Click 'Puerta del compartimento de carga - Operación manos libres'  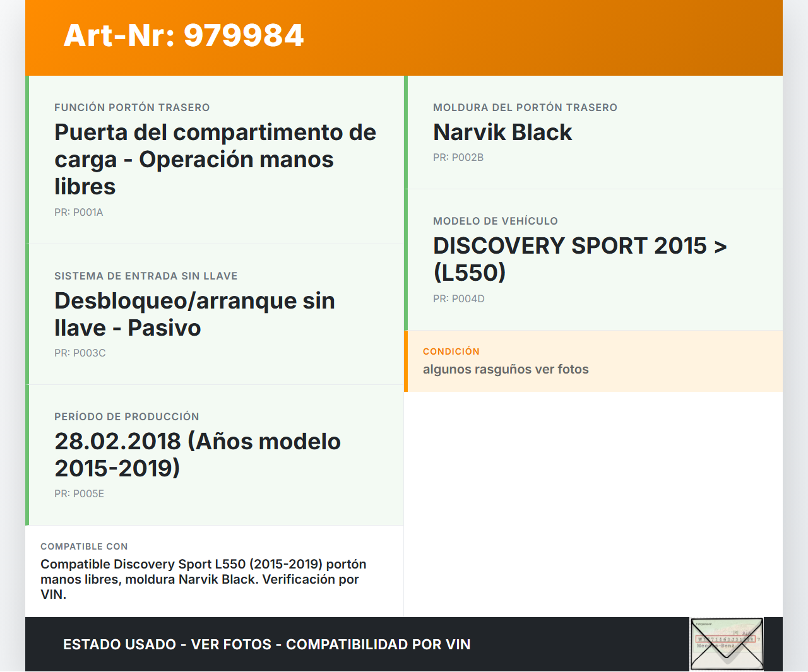pos(215,160)
